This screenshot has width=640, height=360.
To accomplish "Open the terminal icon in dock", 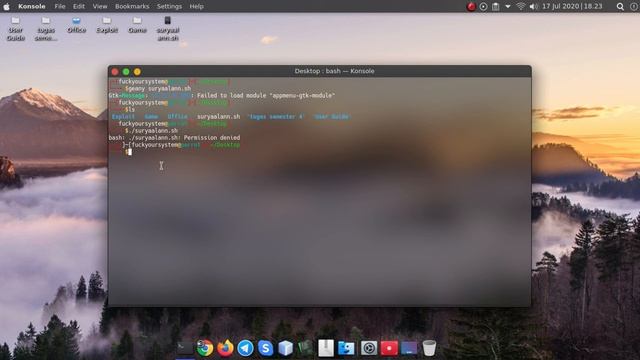I will coord(185,348).
